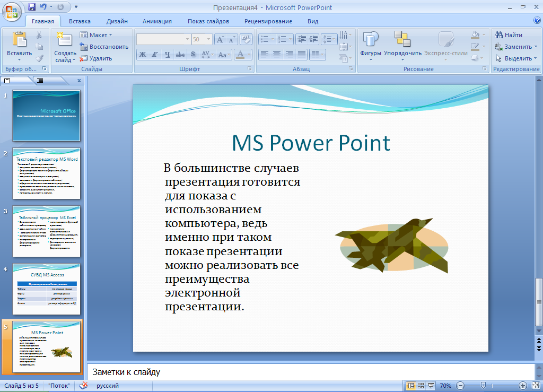Align text left
543x392 pixels.
coord(265,54)
